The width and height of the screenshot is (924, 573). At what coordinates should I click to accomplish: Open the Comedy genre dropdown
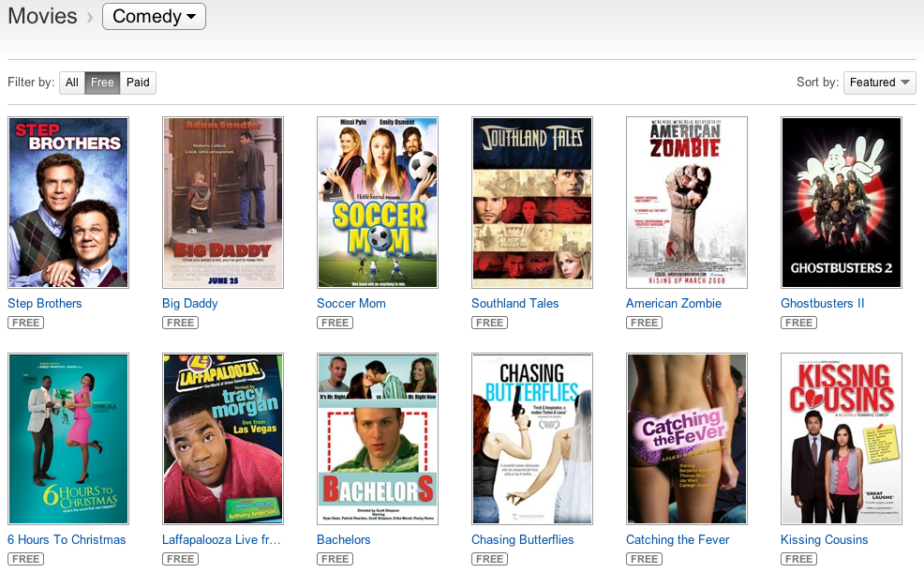(x=154, y=16)
